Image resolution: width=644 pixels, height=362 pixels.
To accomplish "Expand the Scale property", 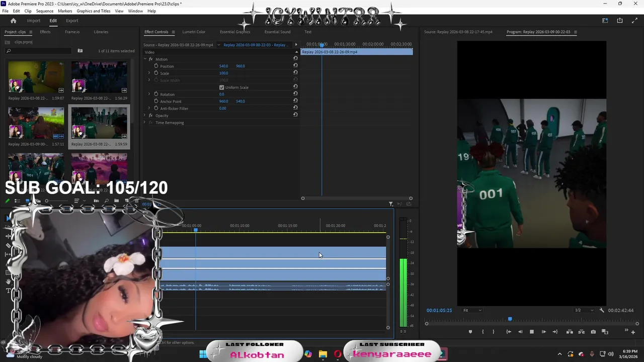I will [x=149, y=73].
